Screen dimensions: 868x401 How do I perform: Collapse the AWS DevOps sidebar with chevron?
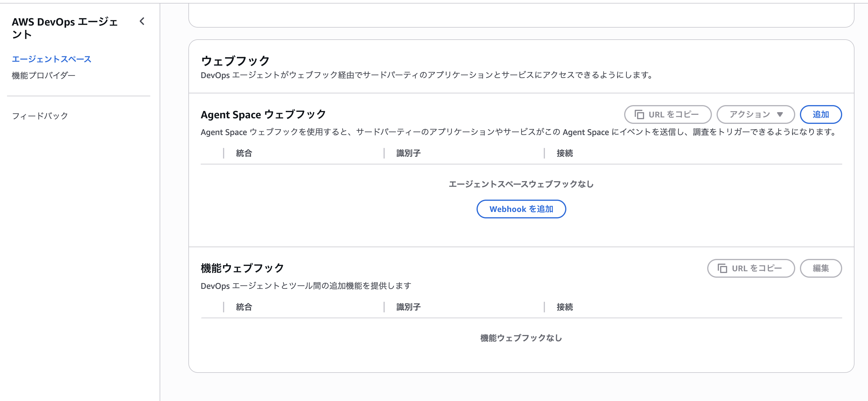point(142,21)
